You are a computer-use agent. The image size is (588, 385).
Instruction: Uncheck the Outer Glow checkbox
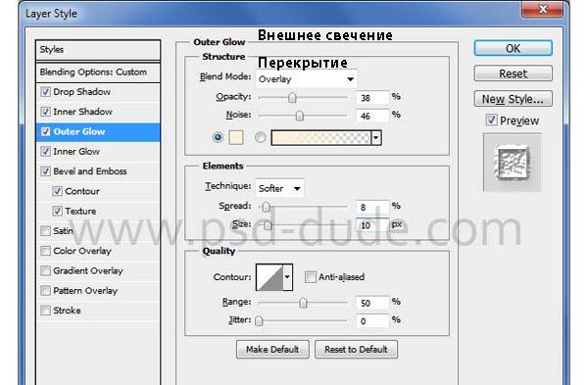tap(45, 131)
